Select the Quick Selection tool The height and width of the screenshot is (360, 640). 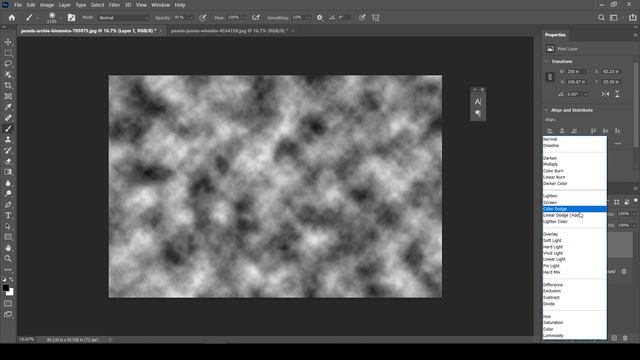8,75
